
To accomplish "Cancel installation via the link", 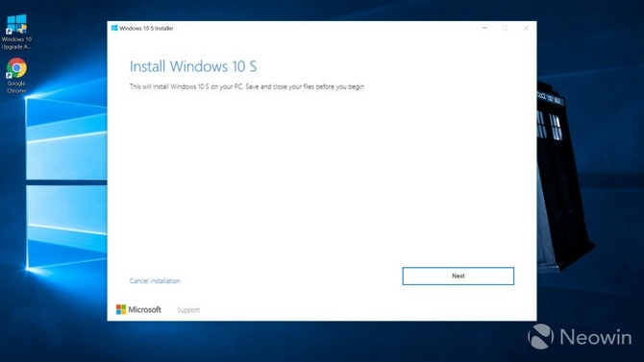I will pos(155,280).
